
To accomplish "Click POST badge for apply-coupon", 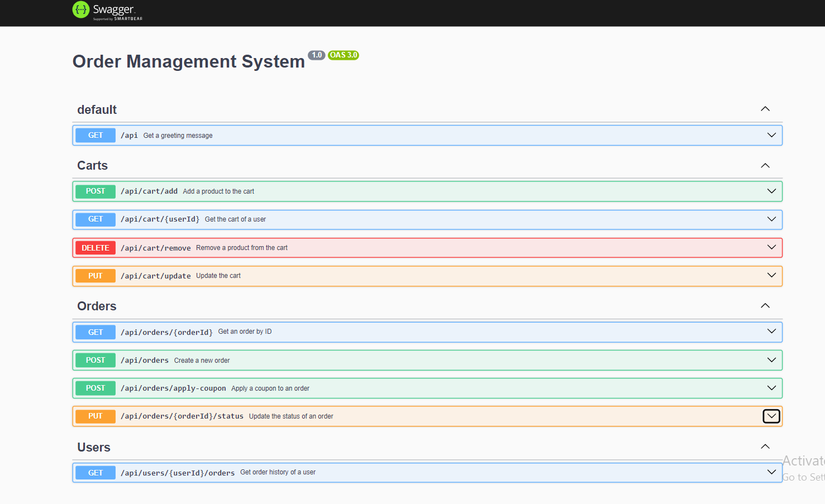I will coord(96,388).
